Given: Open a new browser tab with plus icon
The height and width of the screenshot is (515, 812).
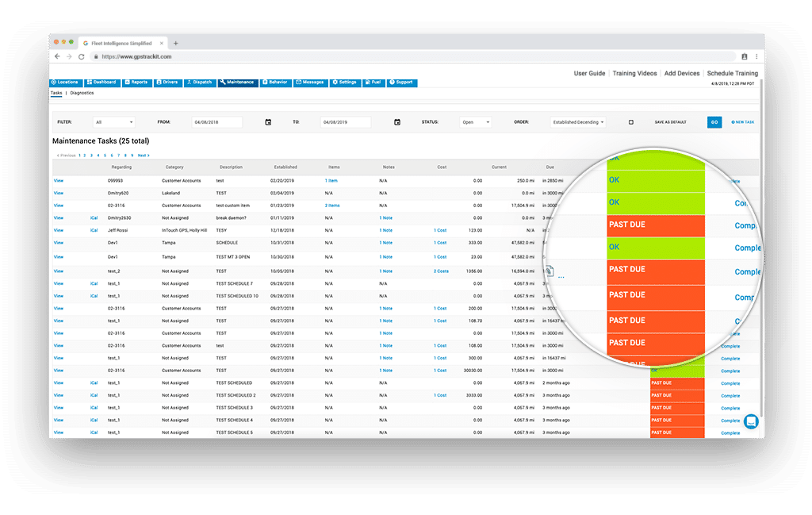Looking at the screenshot, I should pos(176,44).
